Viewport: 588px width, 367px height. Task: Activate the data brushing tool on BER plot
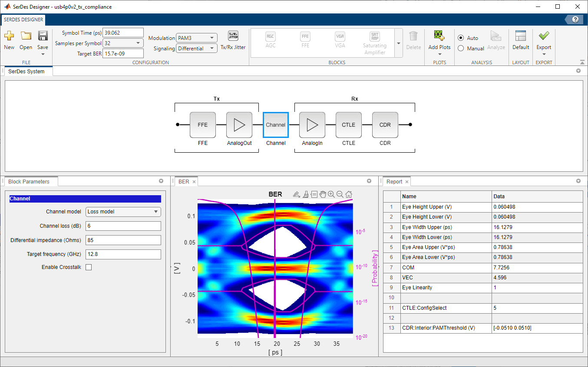pos(305,194)
